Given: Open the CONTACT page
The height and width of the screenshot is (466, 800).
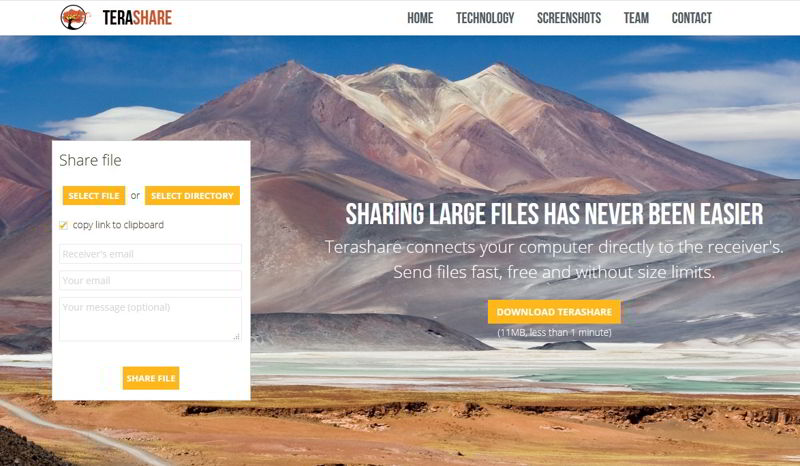Looking at the screenshot, I should click(x=691, y=18).
